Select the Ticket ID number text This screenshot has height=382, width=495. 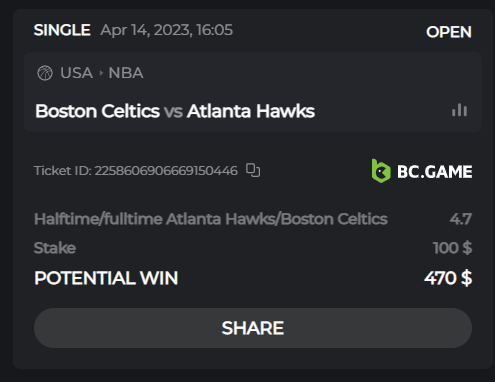click(166, 171)
